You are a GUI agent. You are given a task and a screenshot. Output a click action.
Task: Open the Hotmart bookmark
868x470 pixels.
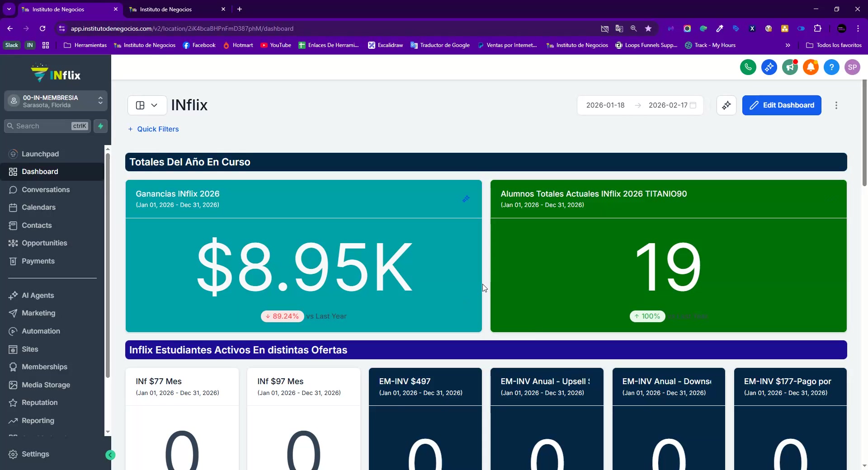pyautogui.click(x=238, y=45)
